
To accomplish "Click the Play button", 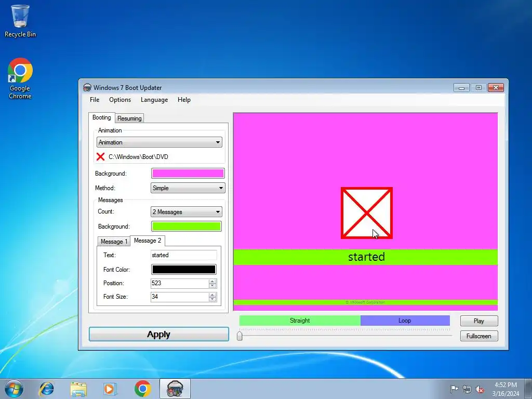I will click(x=479, y=321).
